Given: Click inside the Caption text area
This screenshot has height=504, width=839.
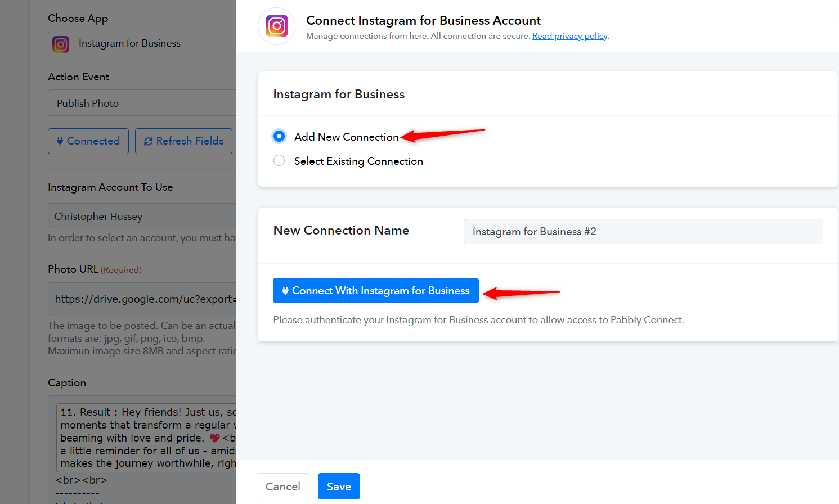Looking at the screenshot, I should click(146, 437).
